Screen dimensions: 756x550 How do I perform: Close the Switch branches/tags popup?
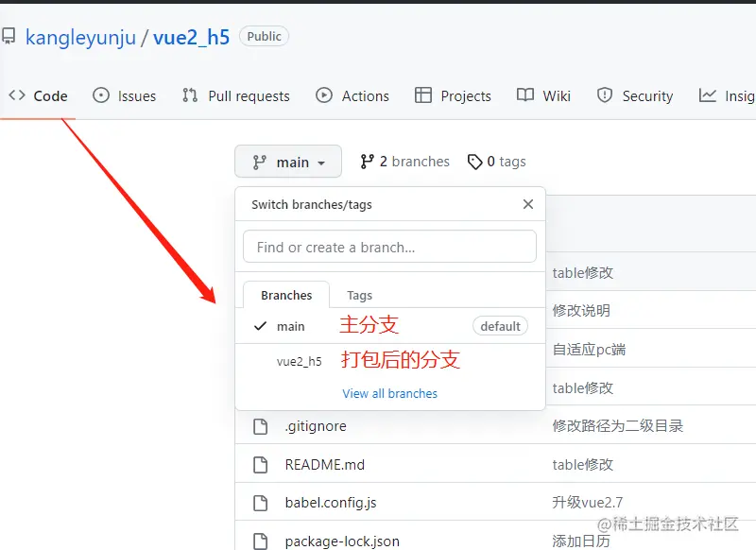(x=528, y=204)
